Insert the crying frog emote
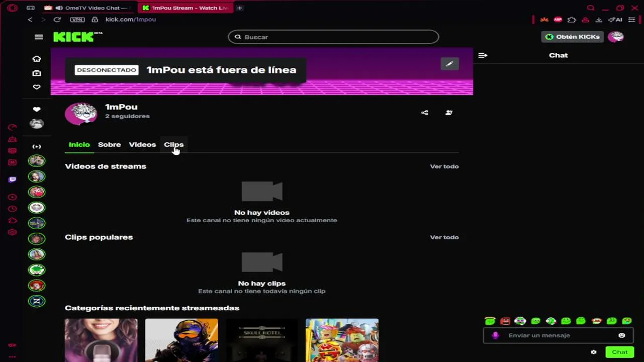644x362 pixels. tap(627, 321)
